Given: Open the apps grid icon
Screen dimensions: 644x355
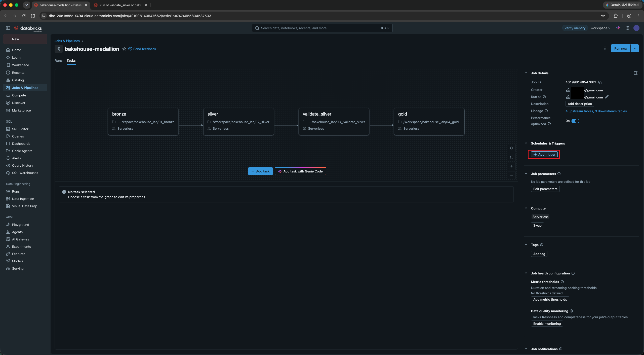Looking at the screenshot, I should coord(627,28).
